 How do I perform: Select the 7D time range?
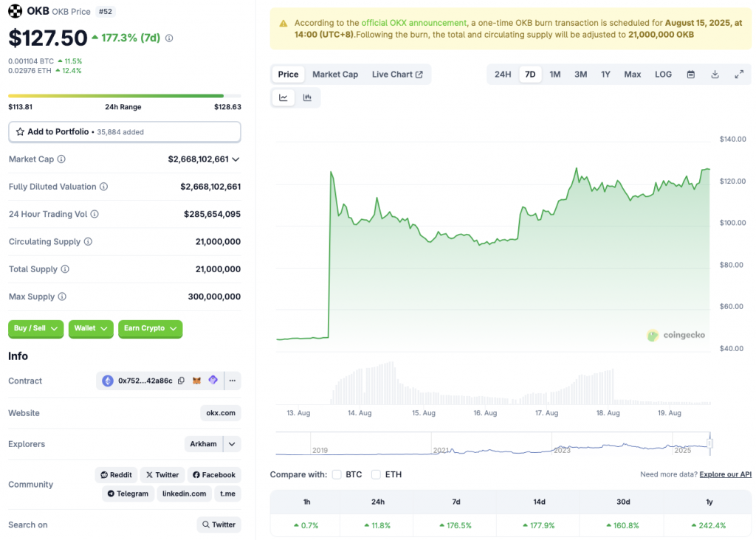530,75
